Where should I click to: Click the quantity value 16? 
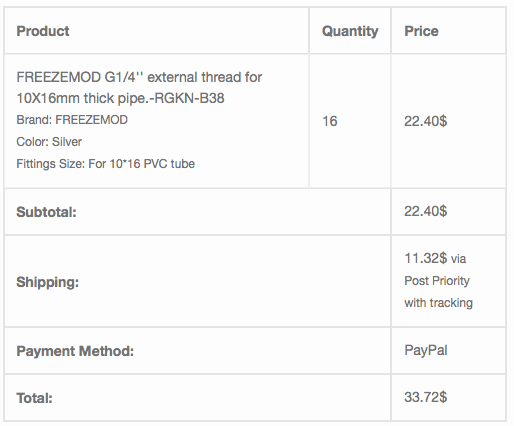point(330,121)
